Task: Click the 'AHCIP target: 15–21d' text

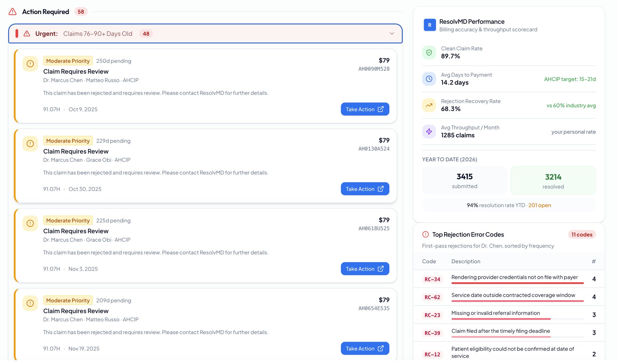Action: (570, 79)
